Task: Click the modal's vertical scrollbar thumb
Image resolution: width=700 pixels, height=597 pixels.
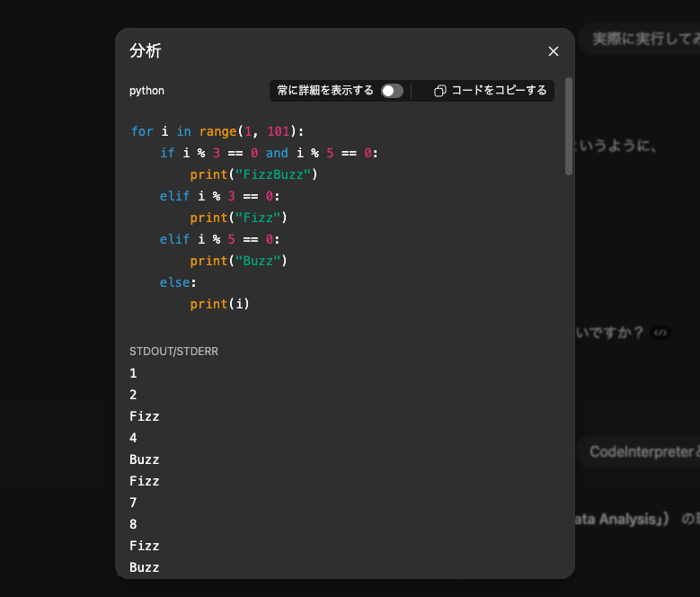Action: click(568, 126)
